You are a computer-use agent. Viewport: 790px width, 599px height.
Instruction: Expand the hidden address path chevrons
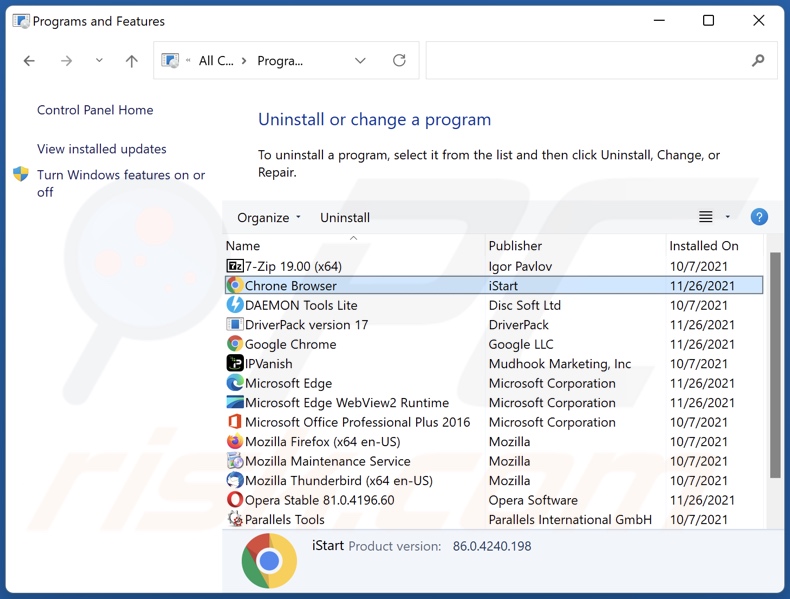188,60
